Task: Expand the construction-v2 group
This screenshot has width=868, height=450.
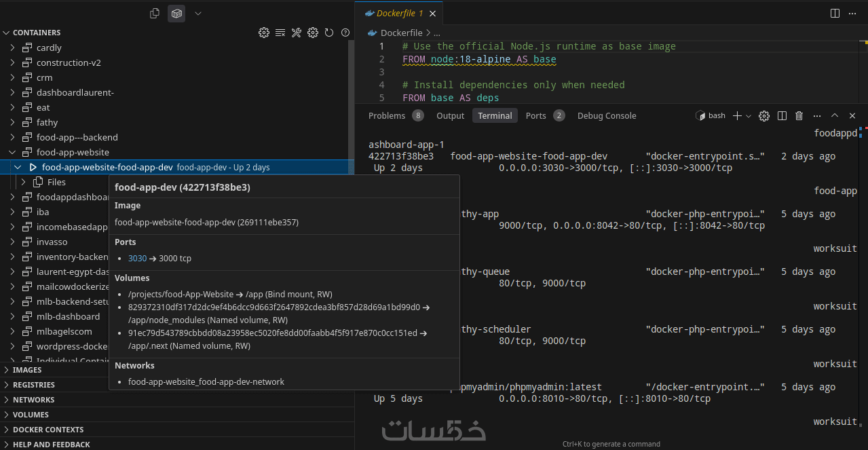Action: click(12, 62)
